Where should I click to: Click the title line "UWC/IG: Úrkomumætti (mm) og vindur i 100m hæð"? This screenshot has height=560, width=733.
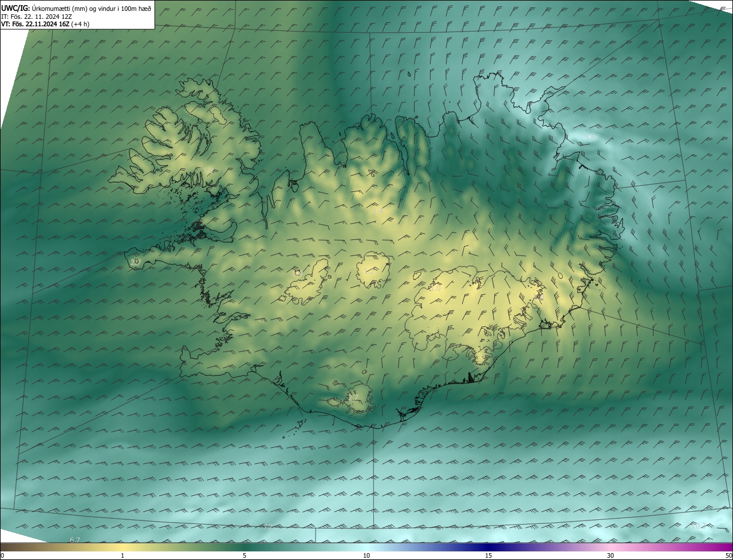coord(76,8)
